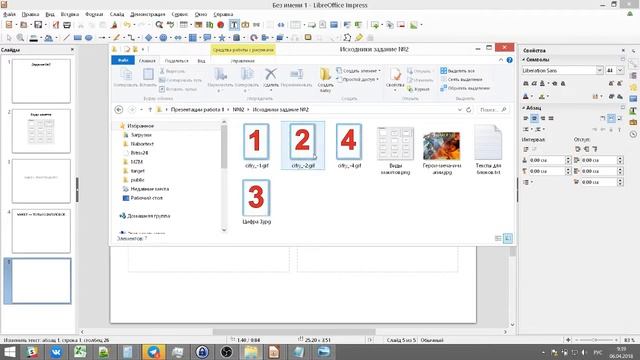The image size is (640, 360).
Task: Select the Ellipse tool in drawing toolbar
Action: coord(89,38)
